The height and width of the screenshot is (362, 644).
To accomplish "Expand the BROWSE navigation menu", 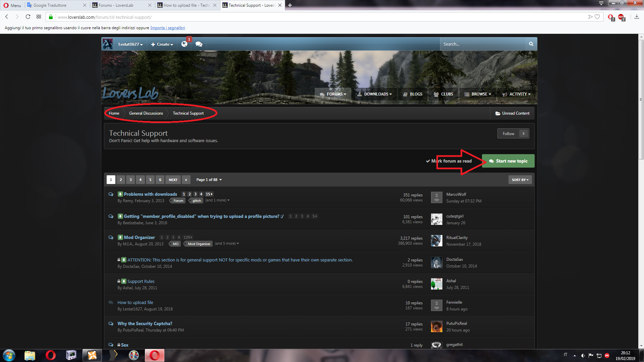I will point(478,94).
